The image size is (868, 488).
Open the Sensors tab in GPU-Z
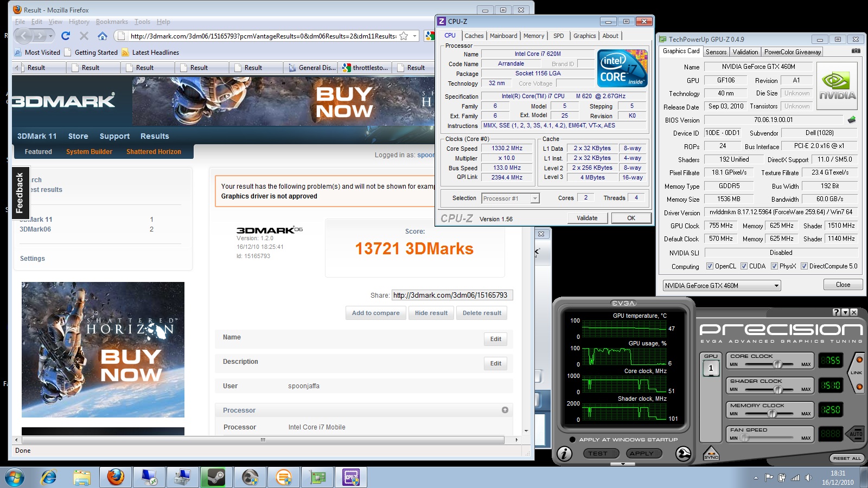(716, 52)
